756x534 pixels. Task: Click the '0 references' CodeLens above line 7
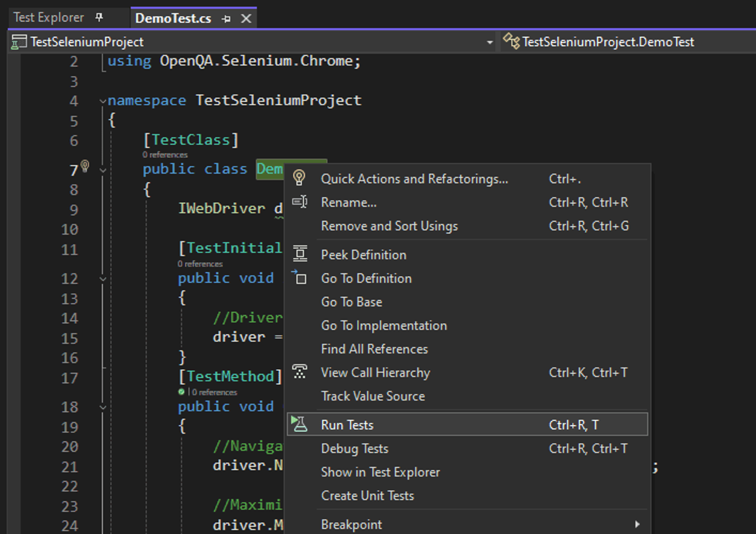tap(165, 155)
